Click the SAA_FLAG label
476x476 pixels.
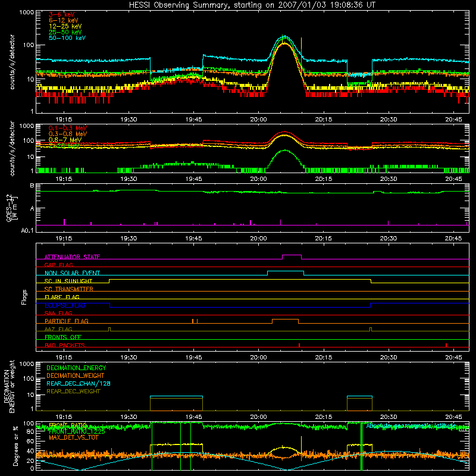click(x=58, y=313)
